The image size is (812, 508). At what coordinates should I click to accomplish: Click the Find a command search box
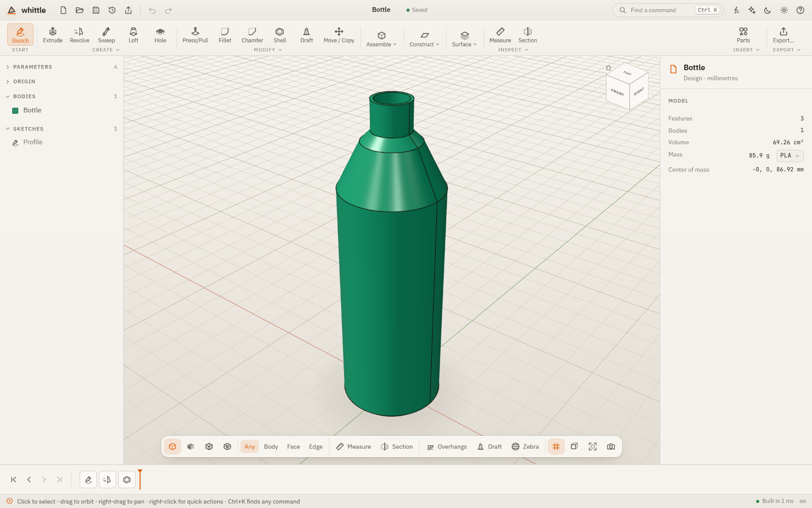pos(668,10)
